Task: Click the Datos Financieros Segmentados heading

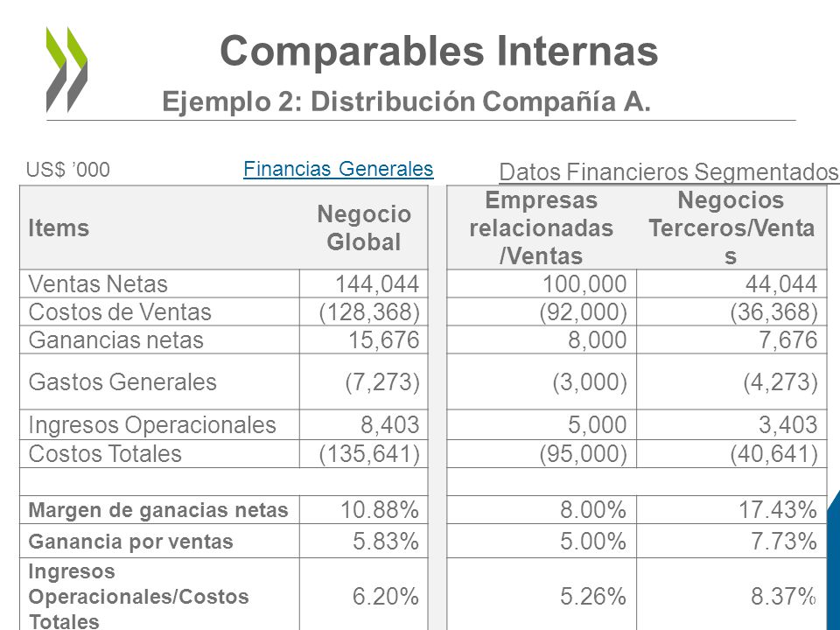Action: (x=668, y=172)
